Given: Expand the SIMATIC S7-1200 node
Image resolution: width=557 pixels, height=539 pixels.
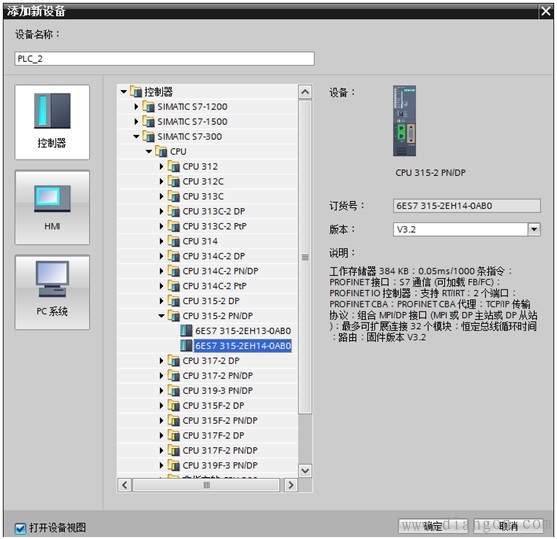Looking at the screenshot, I should click(136, 107).
